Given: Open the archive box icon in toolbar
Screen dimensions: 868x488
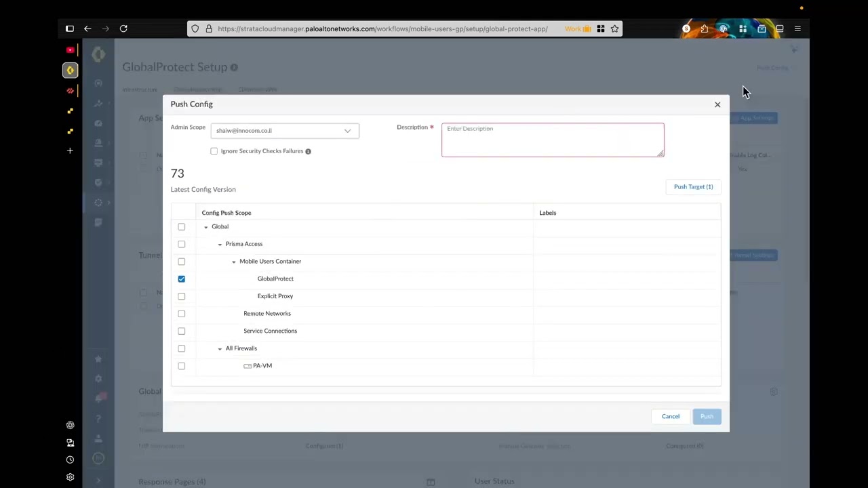Looking at the screenshot, I should [x=762, y=28].
